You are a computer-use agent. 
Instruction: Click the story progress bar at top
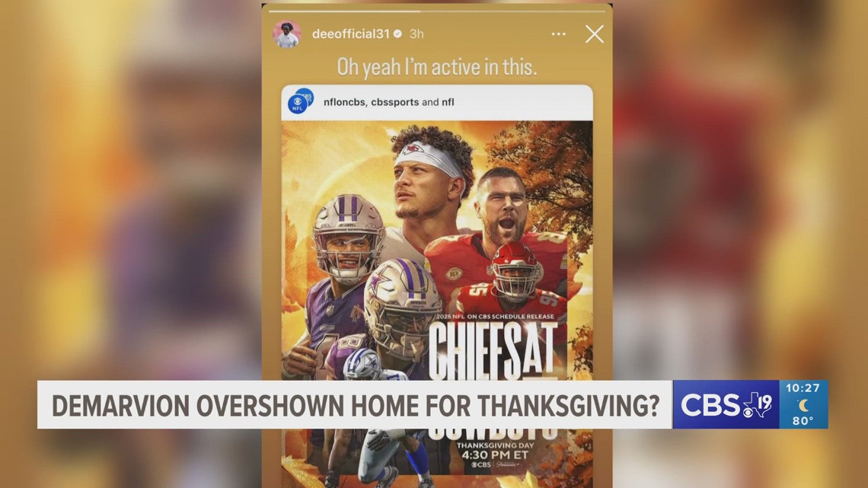tap(437, 11)
